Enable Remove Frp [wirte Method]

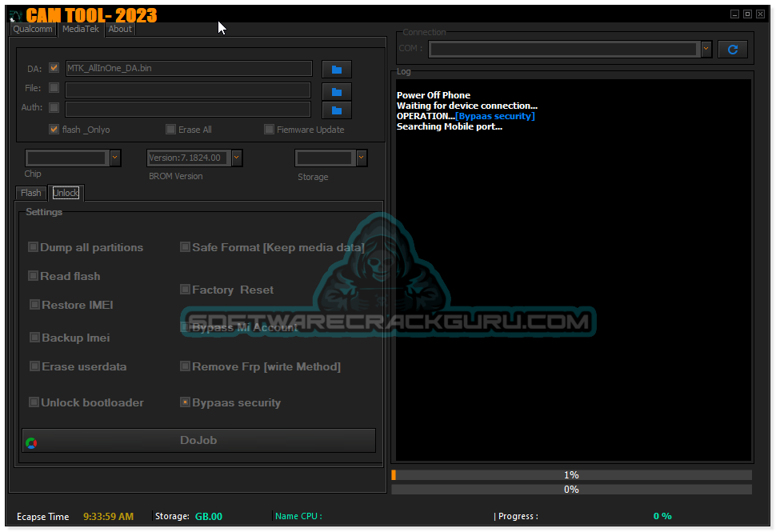pyautogui.click(x=185, y=366)
